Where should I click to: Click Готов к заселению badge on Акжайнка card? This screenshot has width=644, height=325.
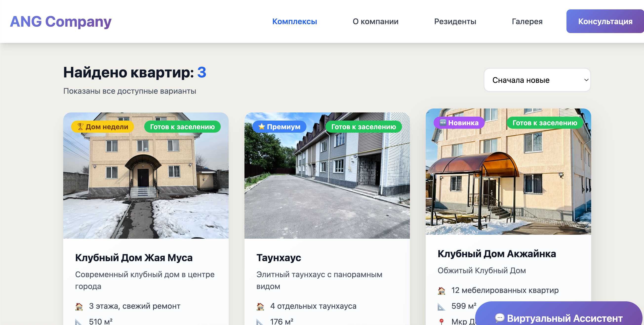pyautogui.click(x=545, y=123)
